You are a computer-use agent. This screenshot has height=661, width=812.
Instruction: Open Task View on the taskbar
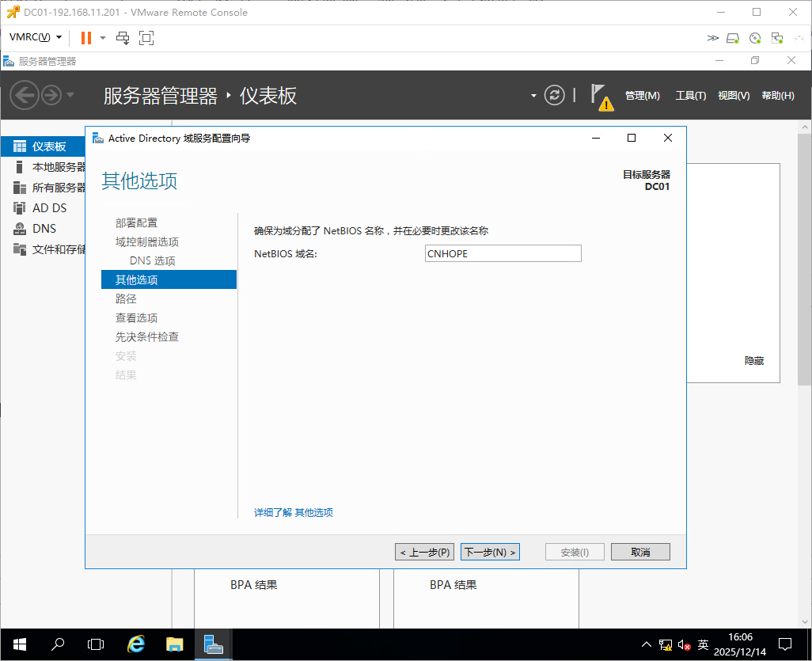[x=96, y=644]
